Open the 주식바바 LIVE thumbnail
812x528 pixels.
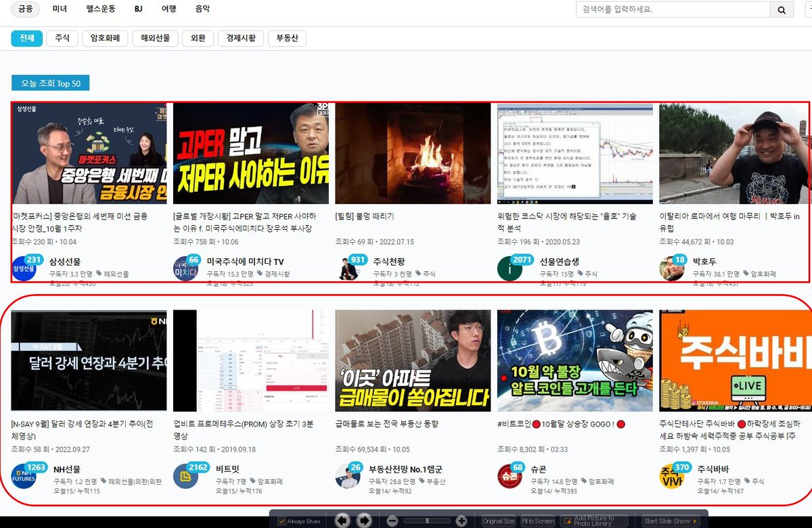tap(734, 360)
